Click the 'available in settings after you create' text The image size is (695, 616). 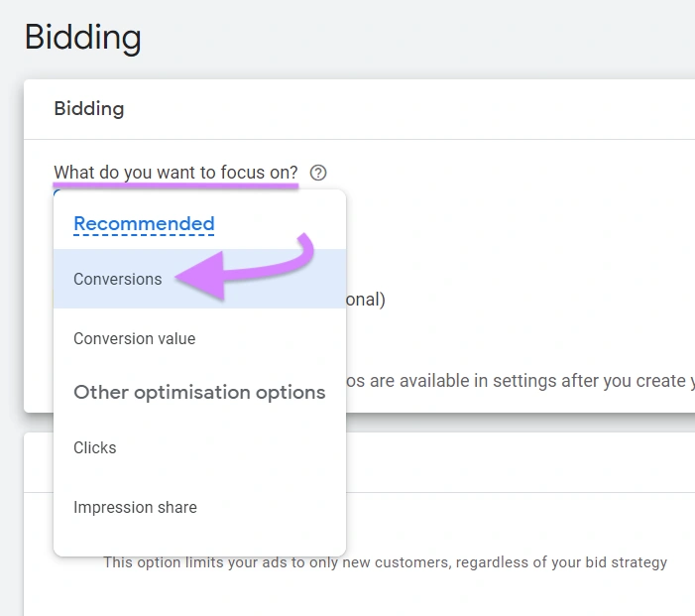click(x=521, y=381)
